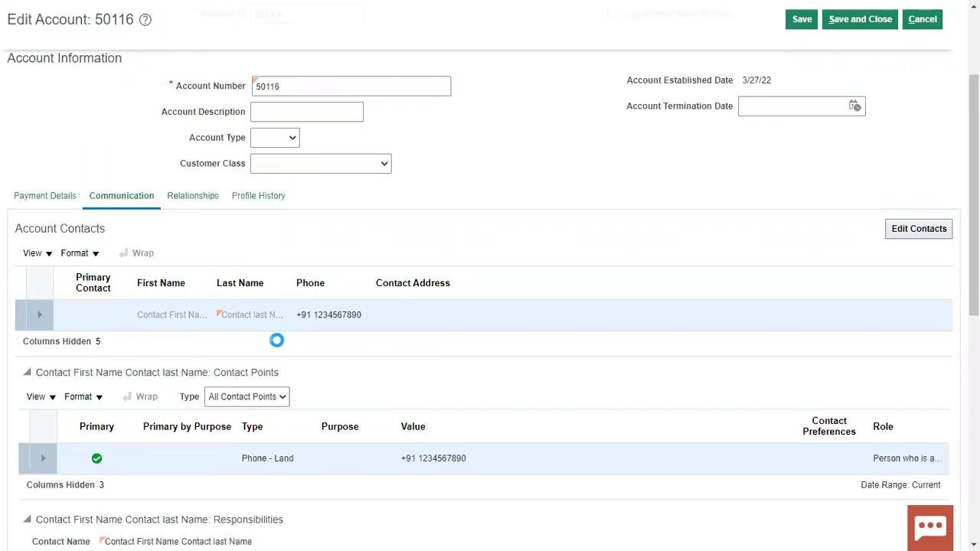Image resolution: width=980 pixels, height=551 pixels.
Task: Expand the Account Contacts row details arrow
Action: coord(40,315)
